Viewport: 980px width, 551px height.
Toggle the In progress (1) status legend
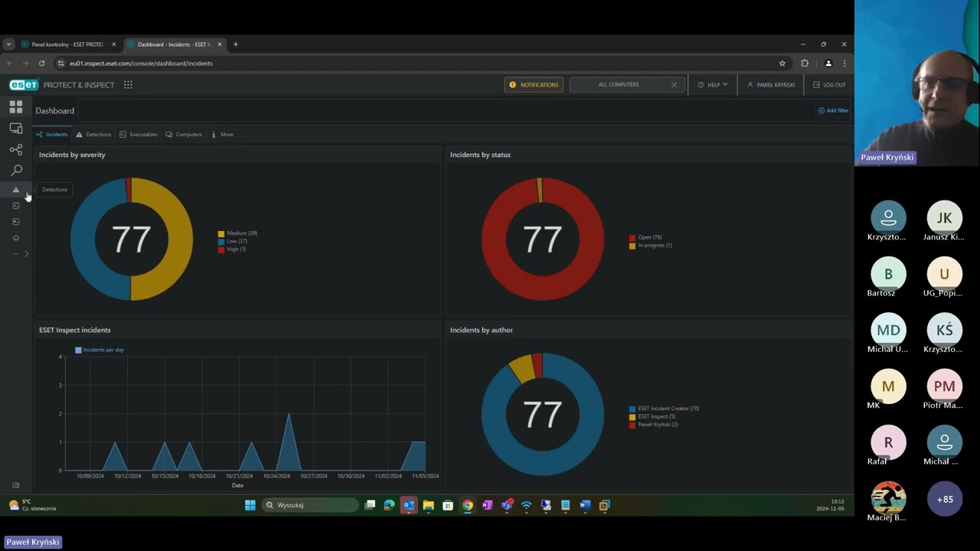click(x=651, y=246)
